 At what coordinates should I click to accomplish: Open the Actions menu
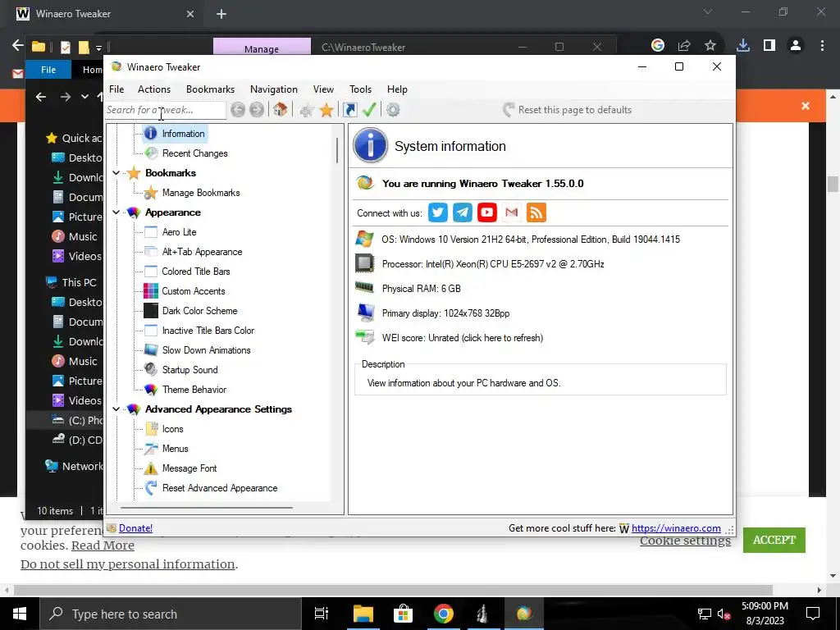pos(154,89)
